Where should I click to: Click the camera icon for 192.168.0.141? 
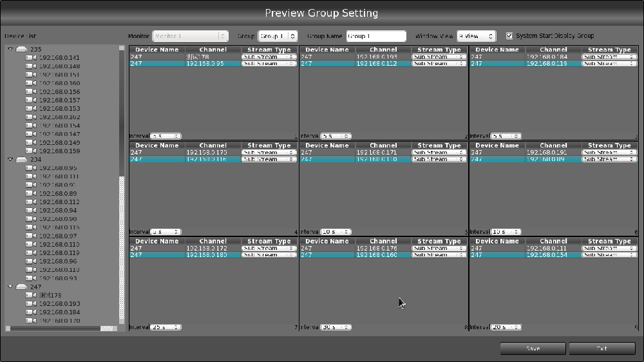(30, 58)
